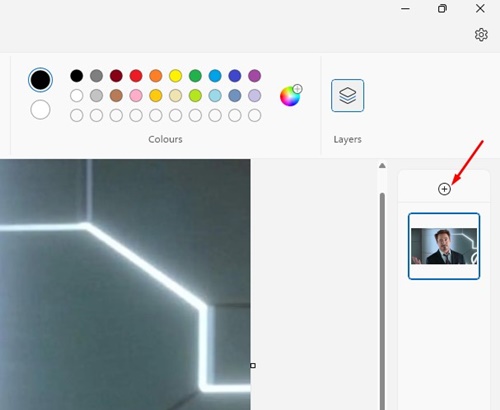Click the canvas corner resize handle
This screenshot has width=500, height=410.
tap(253, 366)
